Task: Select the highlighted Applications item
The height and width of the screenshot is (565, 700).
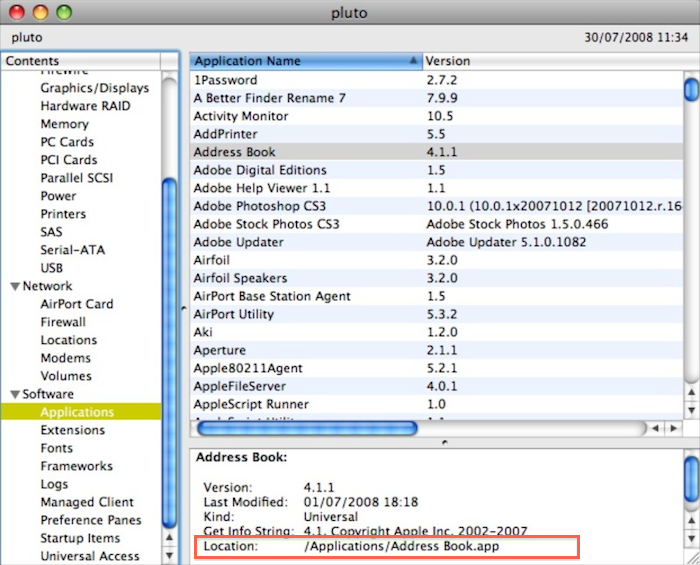Action: click(x=81, y=412)
